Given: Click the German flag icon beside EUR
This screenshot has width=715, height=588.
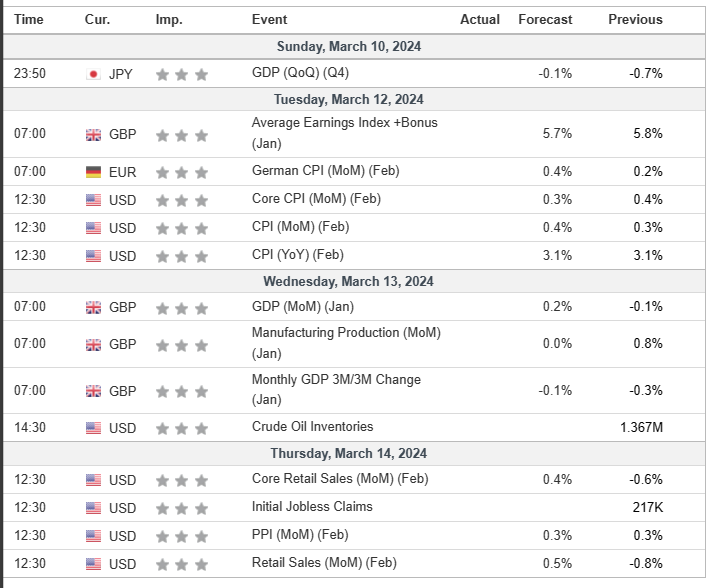Looking at the screenshot, I should (x=93, y=172).
